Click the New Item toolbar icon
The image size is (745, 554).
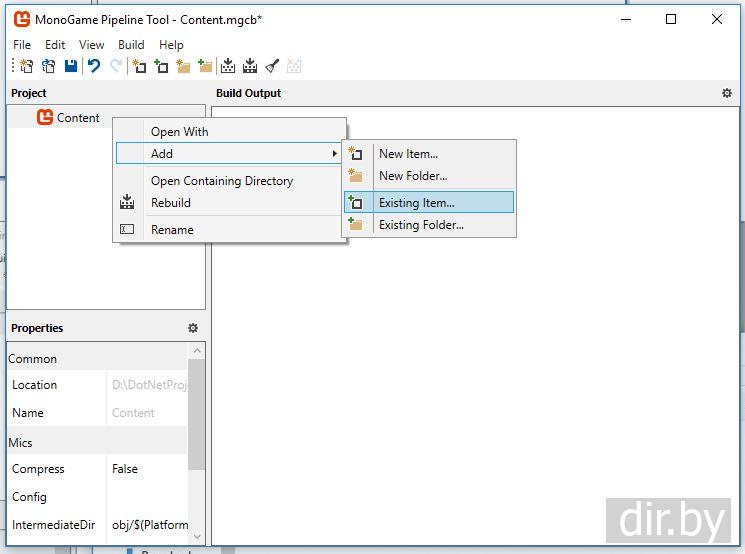139,66
